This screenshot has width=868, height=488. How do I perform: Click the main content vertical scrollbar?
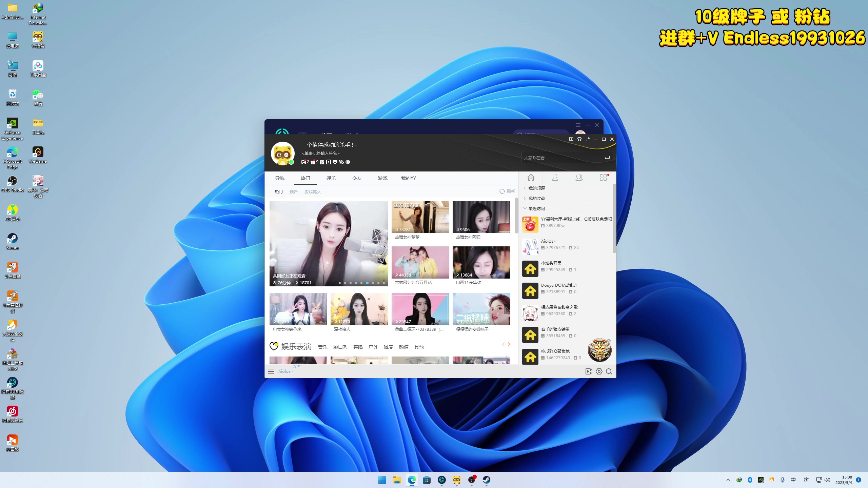click(516, 216)
